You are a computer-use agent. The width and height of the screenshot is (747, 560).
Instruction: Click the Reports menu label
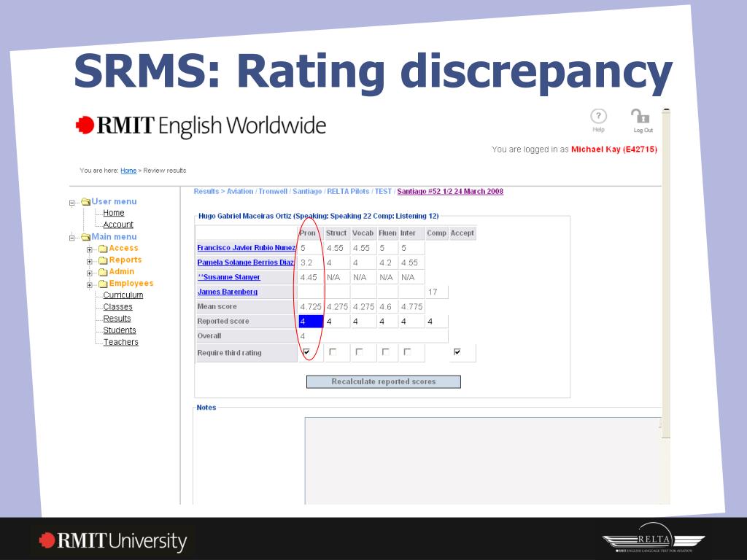(x=125, y=260)
